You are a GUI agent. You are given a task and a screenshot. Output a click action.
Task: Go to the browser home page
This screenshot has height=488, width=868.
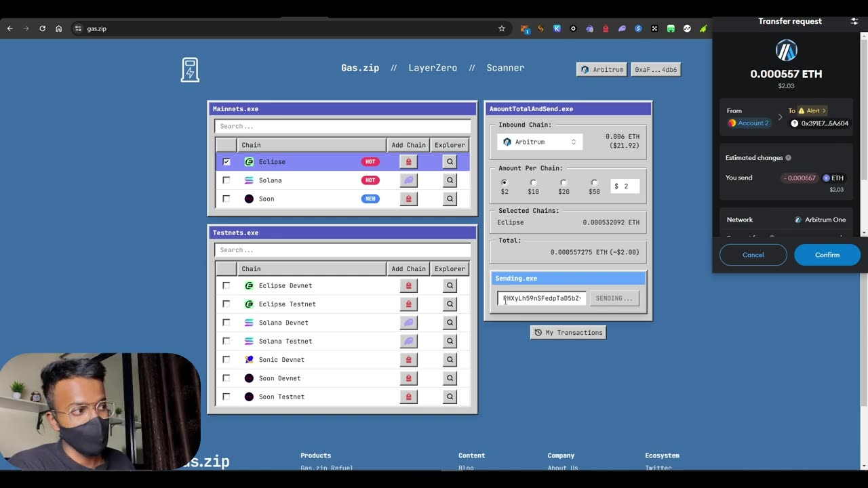pos(59,28)
